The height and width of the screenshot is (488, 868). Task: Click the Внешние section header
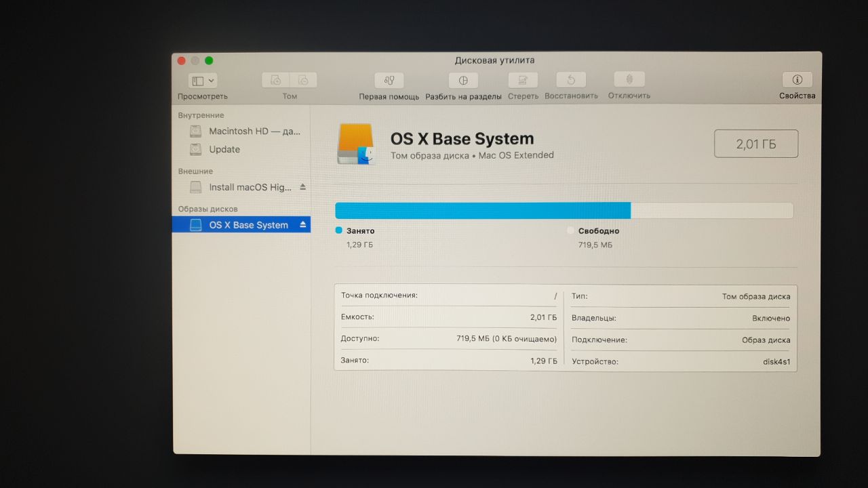(x=195, y=171)
